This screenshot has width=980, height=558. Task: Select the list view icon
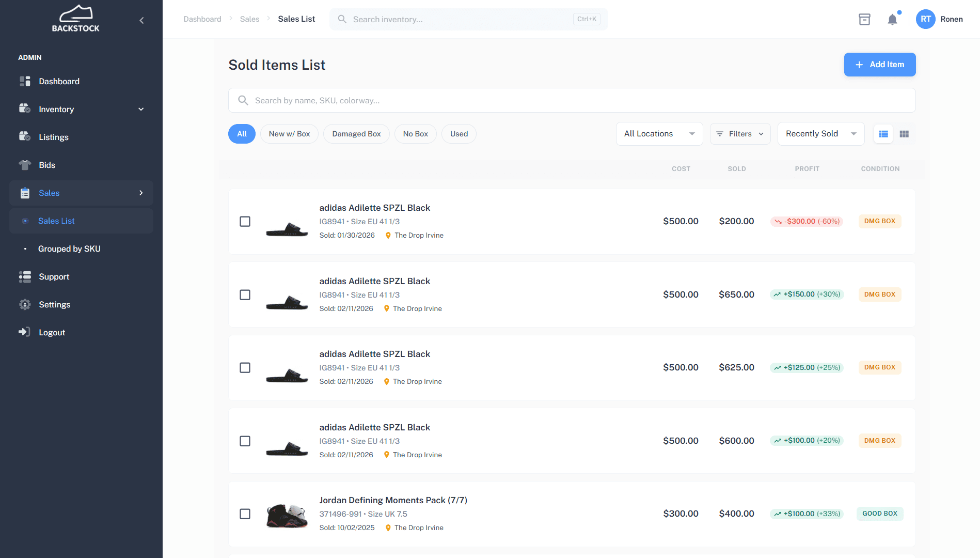click(x=883, y=134)
